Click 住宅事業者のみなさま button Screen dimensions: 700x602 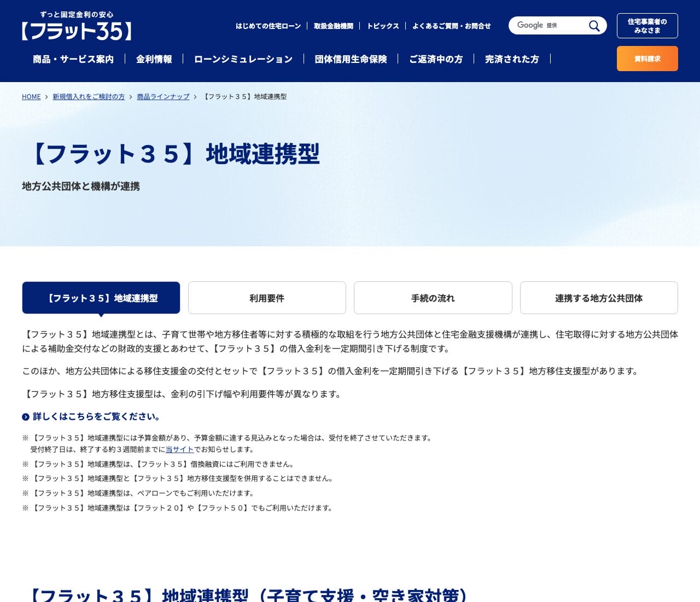pyautogui.click(x=647, y=26)
